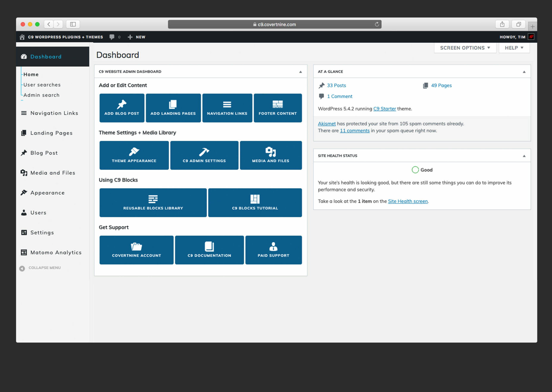
Task: Open Reusable Blocks Library tile
Action: [x=153, y=202]
